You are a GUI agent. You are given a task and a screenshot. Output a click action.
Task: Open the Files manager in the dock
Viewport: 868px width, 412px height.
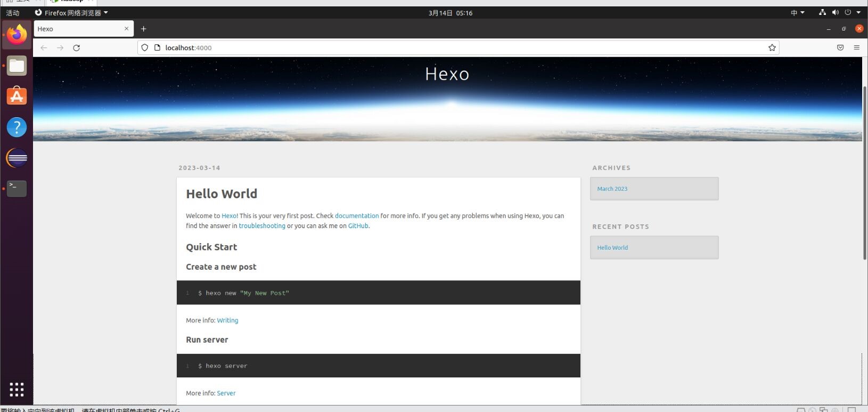pos(17,66)
